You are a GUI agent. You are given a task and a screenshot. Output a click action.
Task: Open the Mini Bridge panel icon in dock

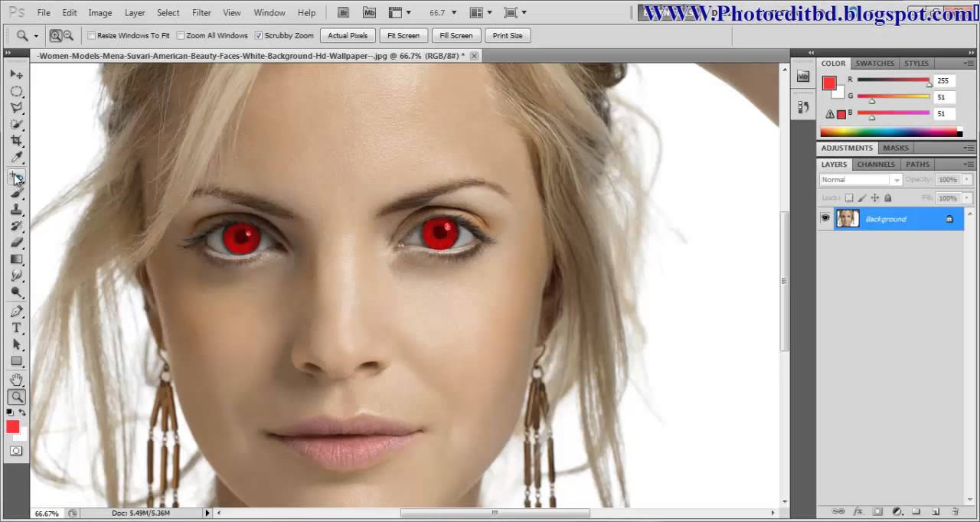802,77
